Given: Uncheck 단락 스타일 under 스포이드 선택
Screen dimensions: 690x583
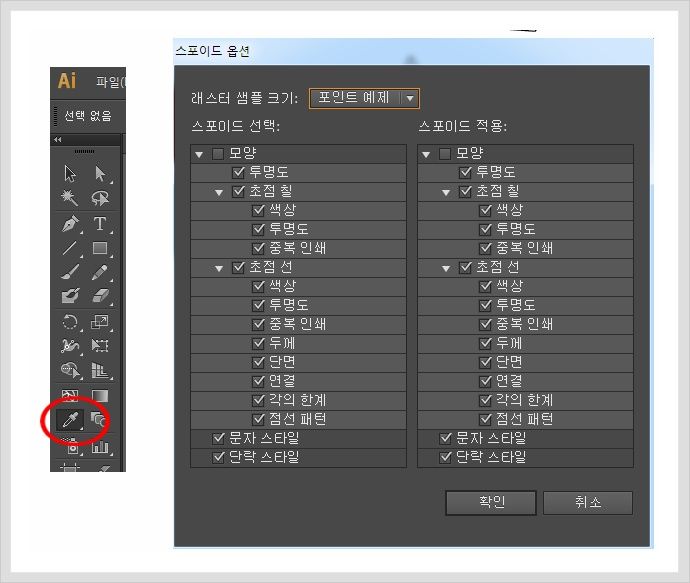Looking at the screenshot, I should 218,457.
